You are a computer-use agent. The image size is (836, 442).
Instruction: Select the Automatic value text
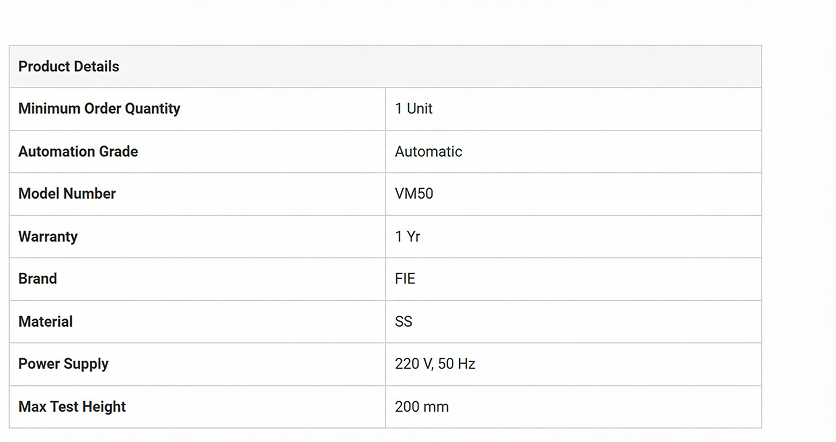tap(428, 151)
